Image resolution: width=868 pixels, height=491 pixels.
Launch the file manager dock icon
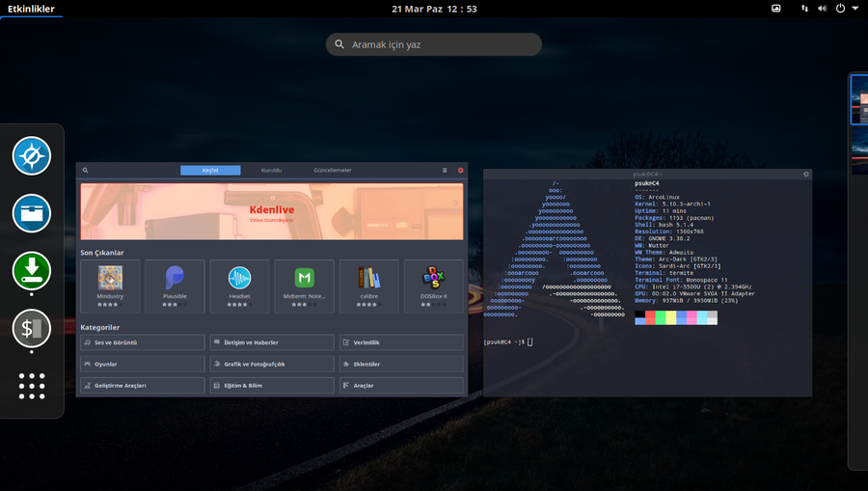coord(32,213)
